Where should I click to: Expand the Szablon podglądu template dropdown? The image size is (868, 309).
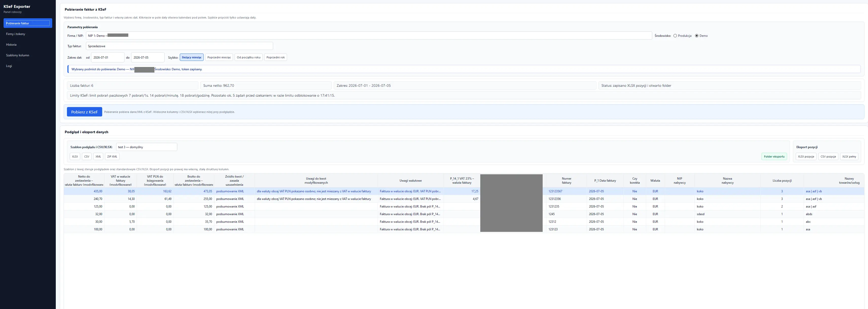(146, 147)
